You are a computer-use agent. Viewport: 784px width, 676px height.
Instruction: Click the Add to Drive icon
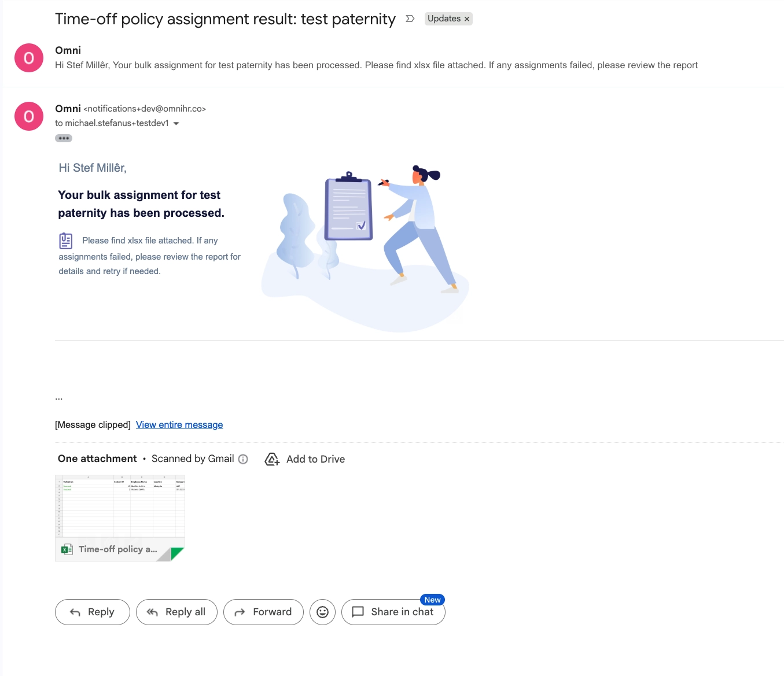[x=272, y=459]
